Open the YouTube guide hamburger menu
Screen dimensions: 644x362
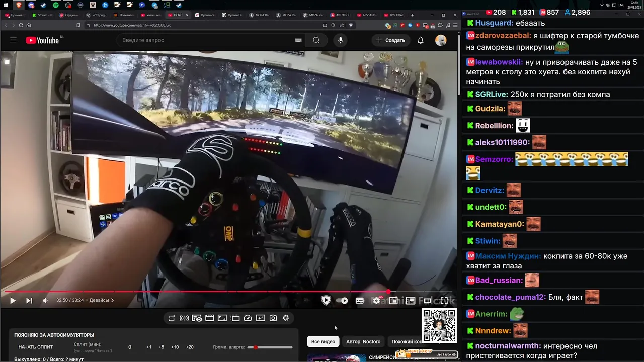(13, 40)
